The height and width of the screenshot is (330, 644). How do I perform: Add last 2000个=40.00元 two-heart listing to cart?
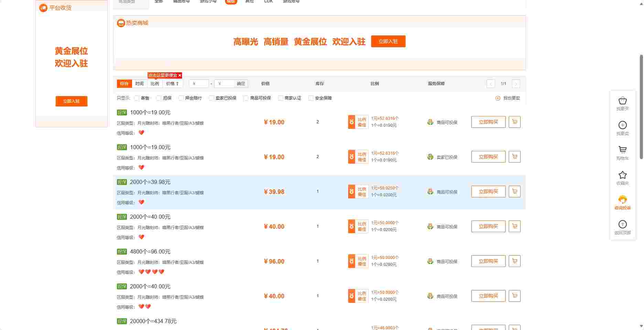click(515, 296)
